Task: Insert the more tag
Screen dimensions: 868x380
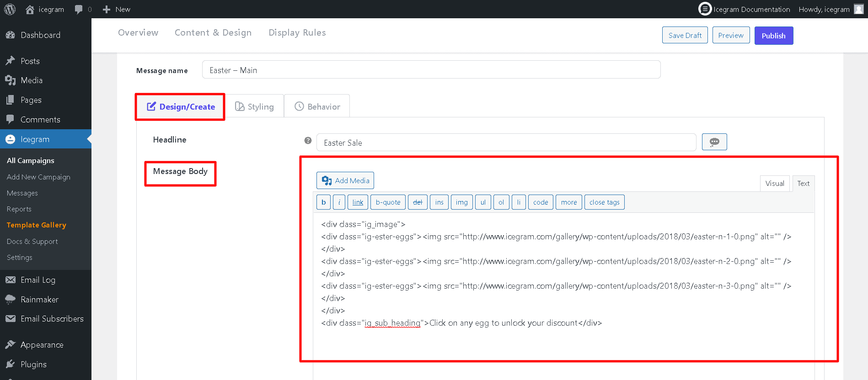Action: [569, 202]
